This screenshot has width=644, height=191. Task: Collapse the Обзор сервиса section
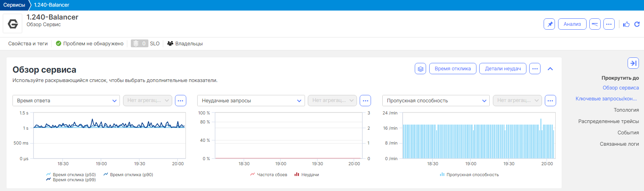click(x=550, y=69)
